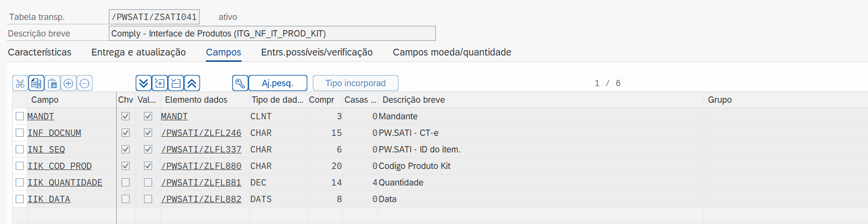Select the row checkbox for MANDT
The image size is (868, 224).
(x=20, y=116)
